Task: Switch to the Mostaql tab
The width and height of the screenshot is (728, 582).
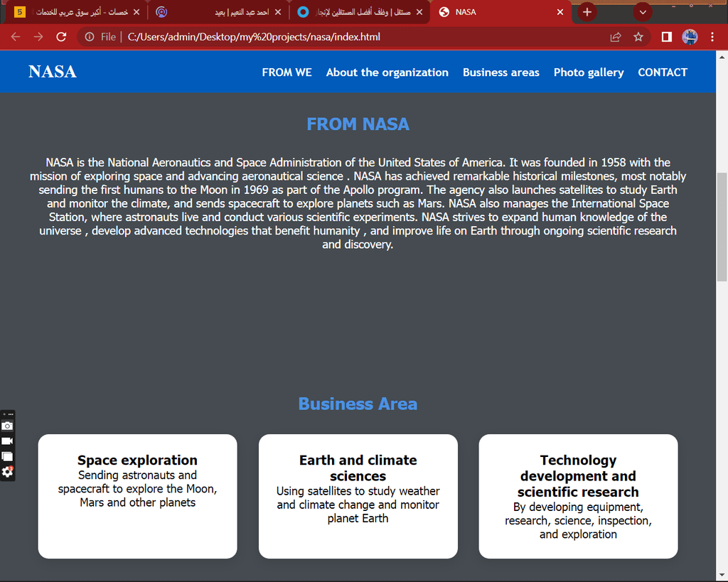Action: (360, 12)
